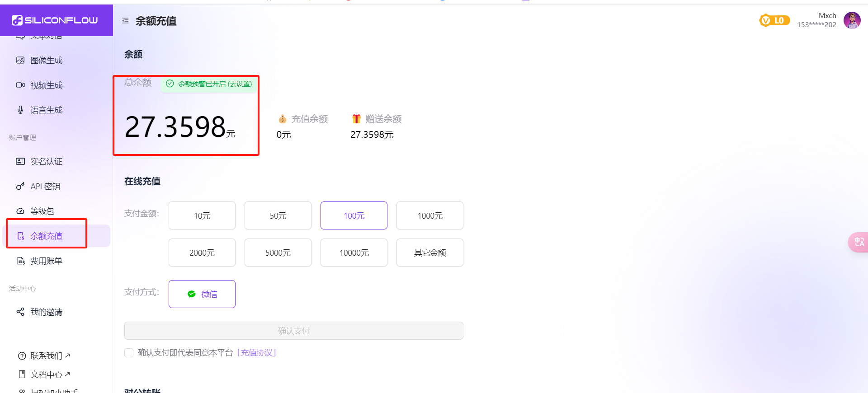
Task: Open 我的邀请 page
Action: [x=46, y=312]
